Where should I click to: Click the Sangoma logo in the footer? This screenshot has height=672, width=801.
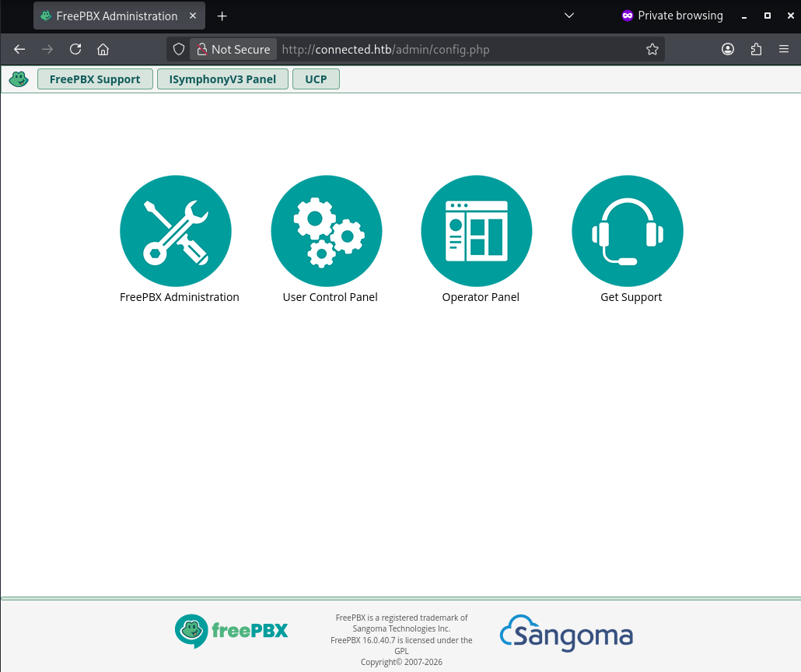tap(566, 633)
